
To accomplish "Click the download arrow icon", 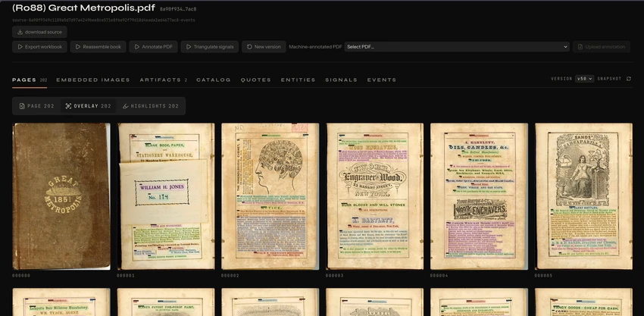I will [20, 32].
